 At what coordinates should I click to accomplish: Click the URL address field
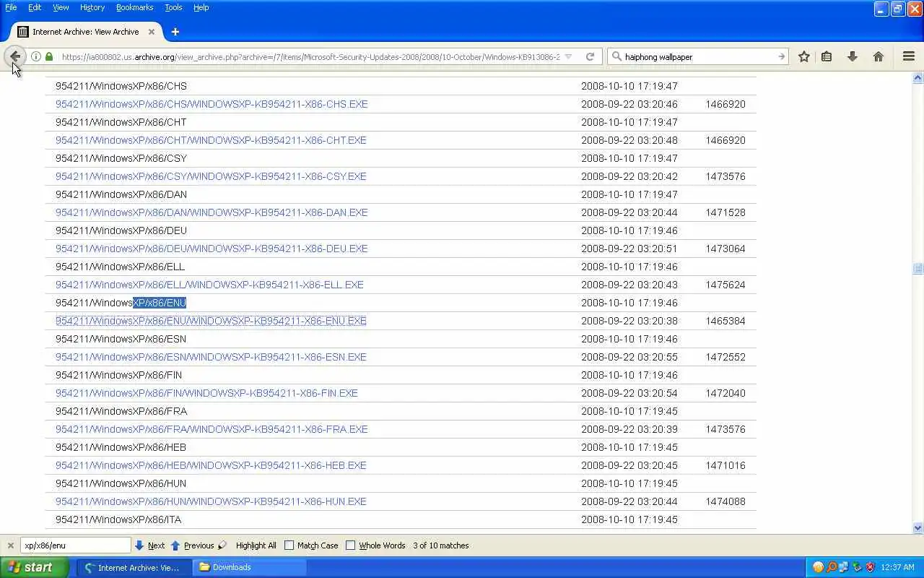[310, 56]
